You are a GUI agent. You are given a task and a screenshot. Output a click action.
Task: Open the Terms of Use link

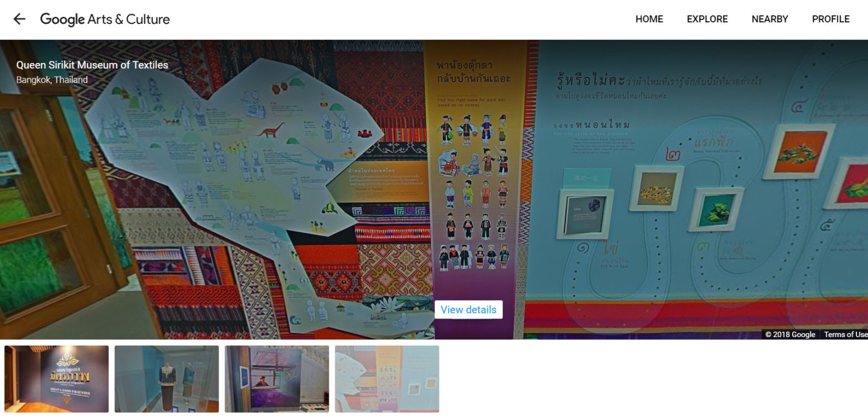(845, 334)
